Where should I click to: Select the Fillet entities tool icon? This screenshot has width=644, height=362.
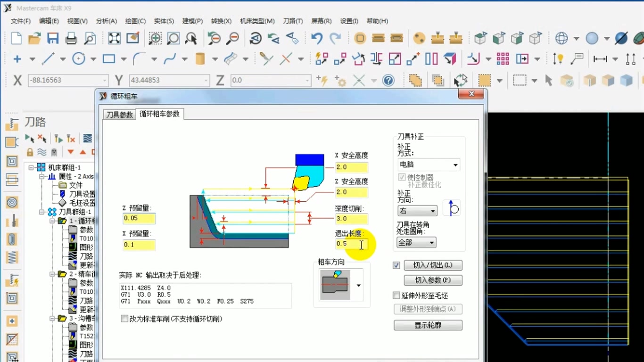coord(139,59)
